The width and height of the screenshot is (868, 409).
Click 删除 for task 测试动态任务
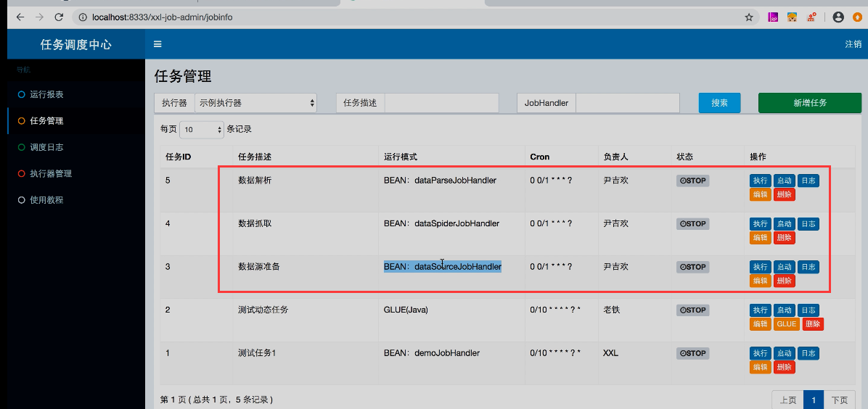813,323
